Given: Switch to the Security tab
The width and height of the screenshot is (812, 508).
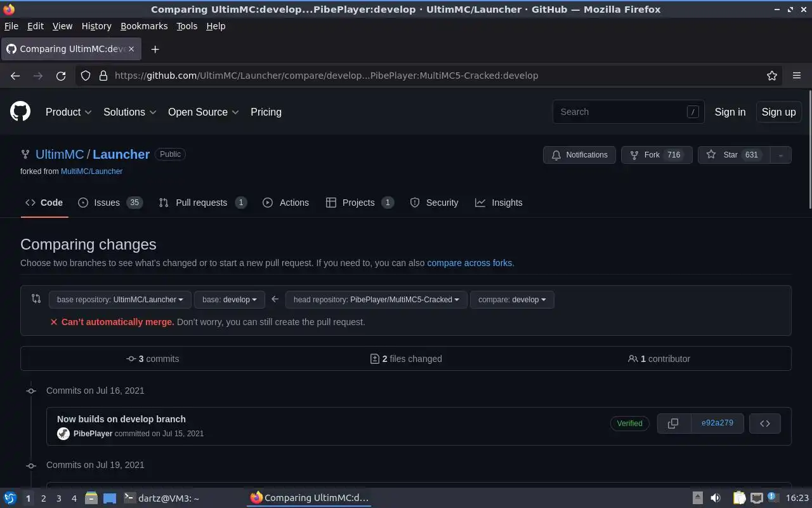Looking at the screenshot, I should pyautogui.click(x=434, y=203).
